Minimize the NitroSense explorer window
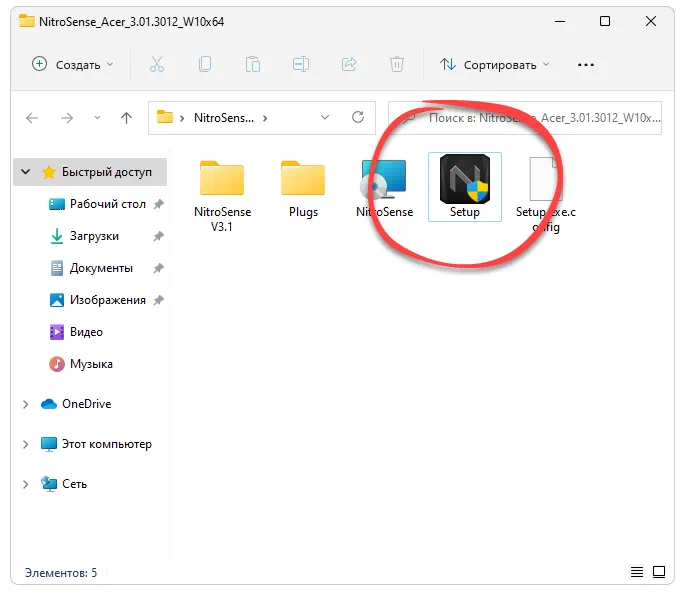The height and width of the screenshot is (596, 681). click(x=560, y=21)
